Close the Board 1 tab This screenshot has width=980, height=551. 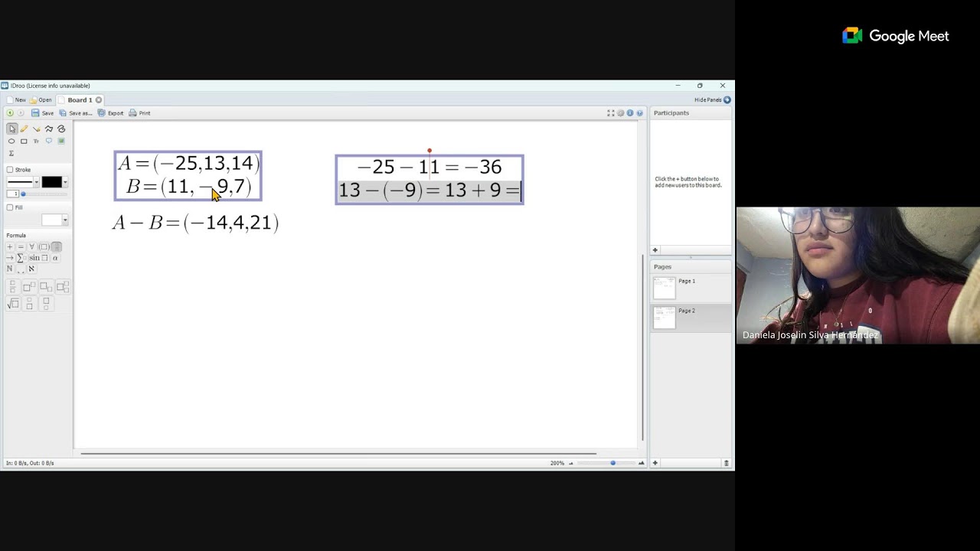pos(99,100)
